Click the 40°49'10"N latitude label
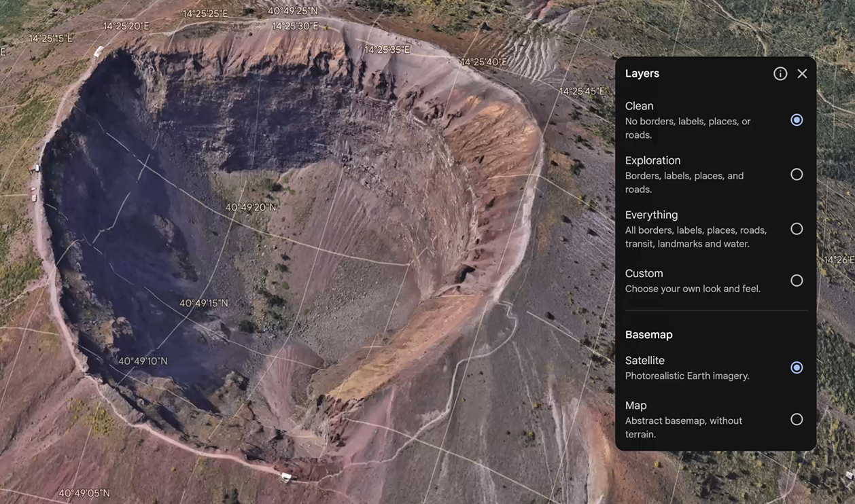The image size is (855, 504). [143, 361]
